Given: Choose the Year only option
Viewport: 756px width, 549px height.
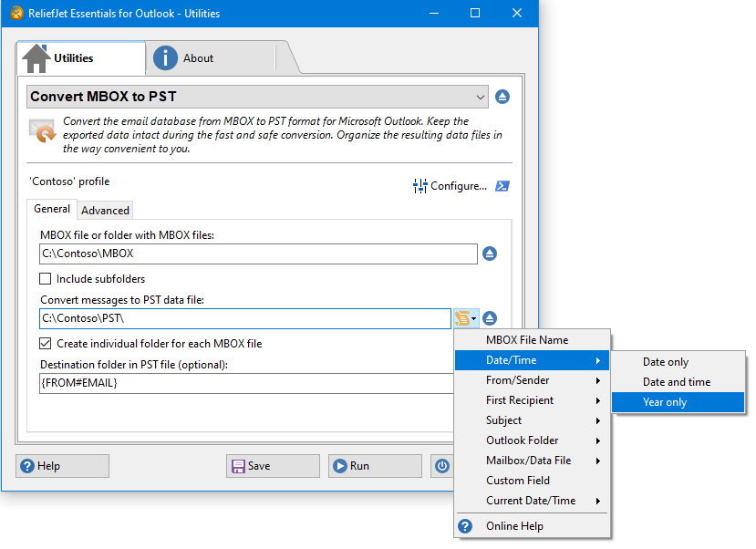Looking at the screenshot, I should [x=678, y=402].
